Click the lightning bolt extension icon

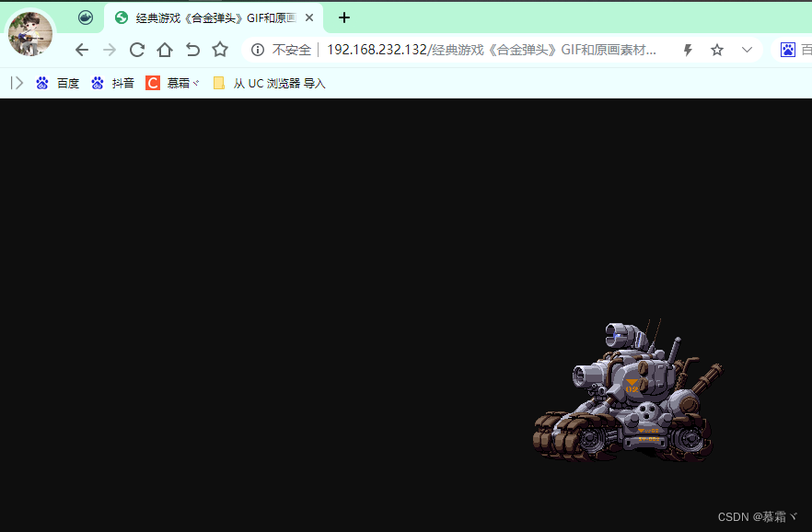coord(687,51)
